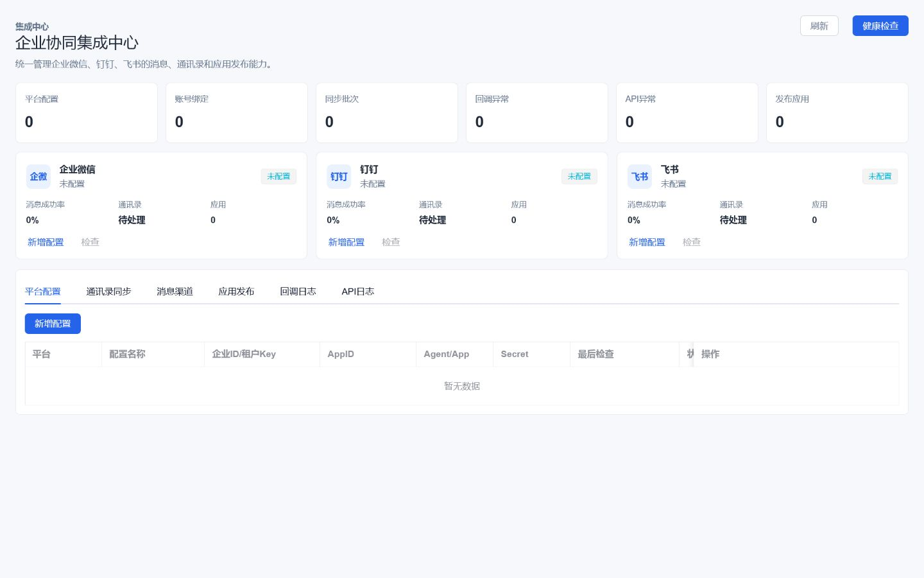Click the 平台配置 statistic card
Viewport: 924px width, 578px height.
[x=87, y=113]
